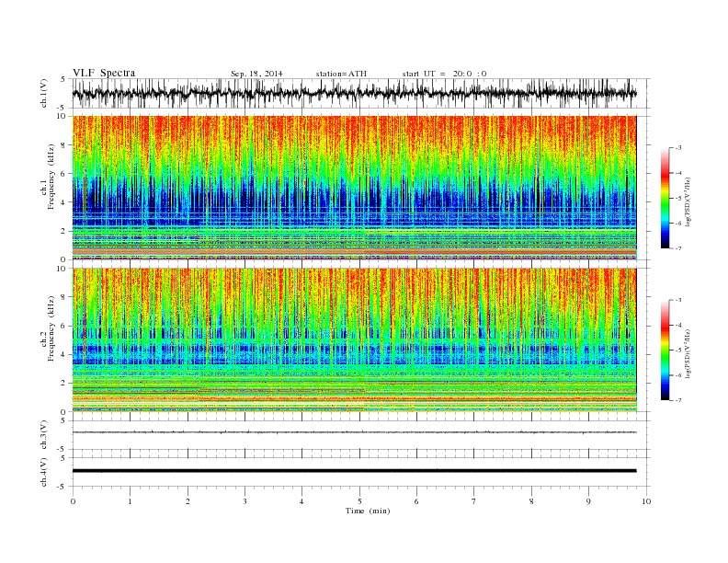Click the time axis tick label "2"
The width and height of the screenshot is (728, 563).
(188, 501)
